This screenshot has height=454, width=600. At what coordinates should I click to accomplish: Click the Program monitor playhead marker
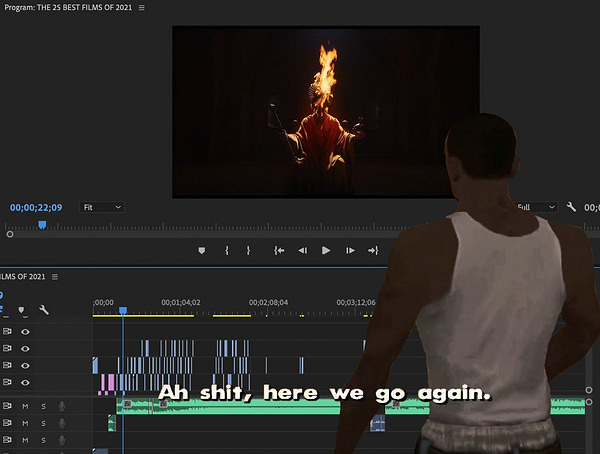(x=42, y=225)
